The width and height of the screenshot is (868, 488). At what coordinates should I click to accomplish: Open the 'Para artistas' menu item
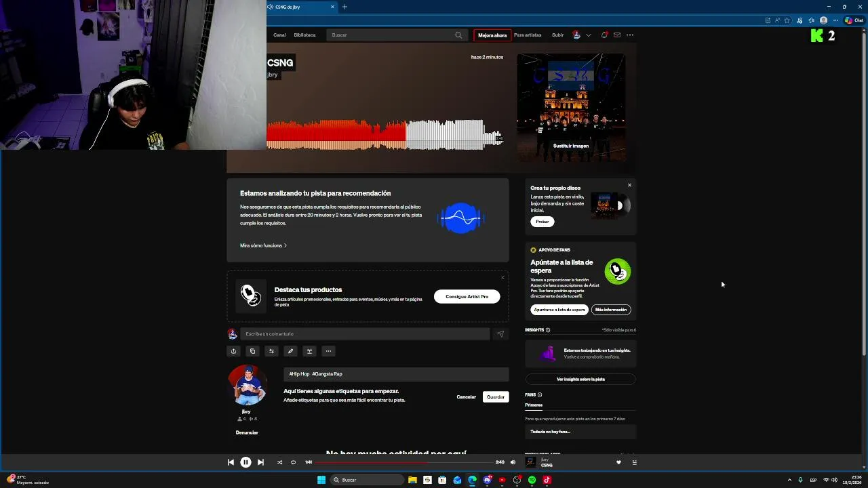click(x=528, y=35)
